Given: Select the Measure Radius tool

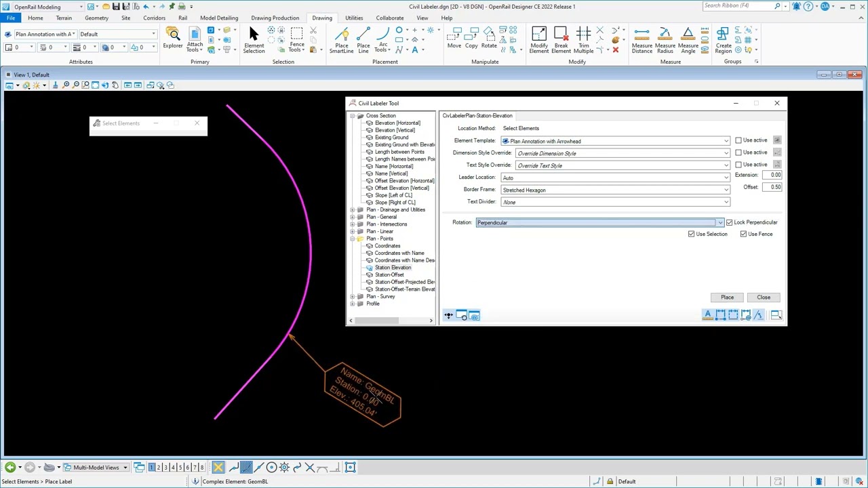Looking at the screenshot, I should (x=665, y=40).
